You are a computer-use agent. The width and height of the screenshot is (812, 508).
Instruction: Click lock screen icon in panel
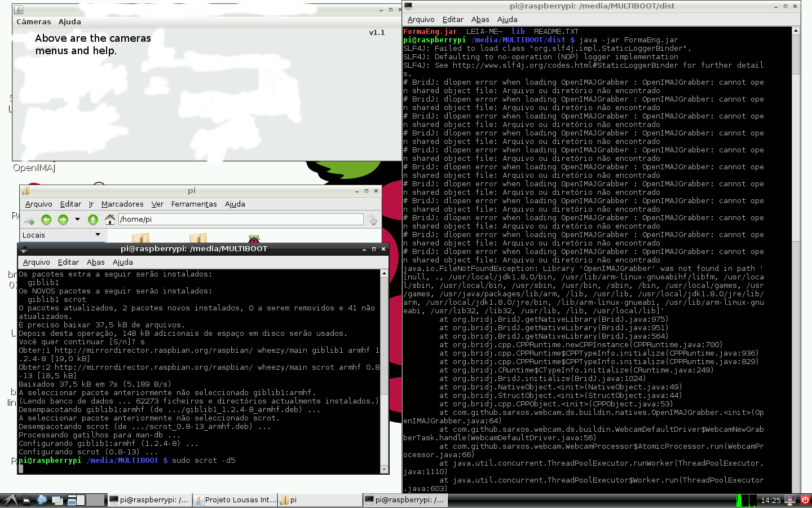(x=791, y=500)
